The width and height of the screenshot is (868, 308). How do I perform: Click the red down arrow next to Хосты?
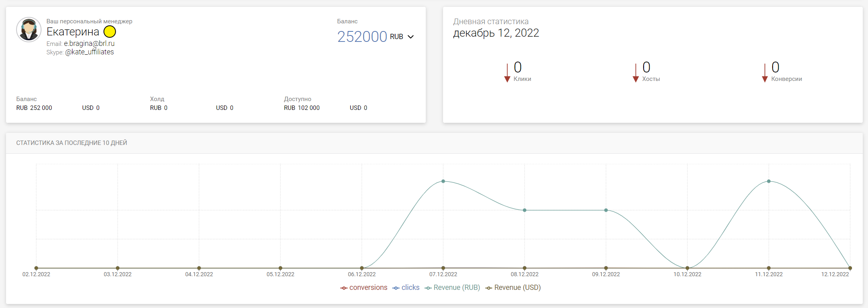point(636,73)
